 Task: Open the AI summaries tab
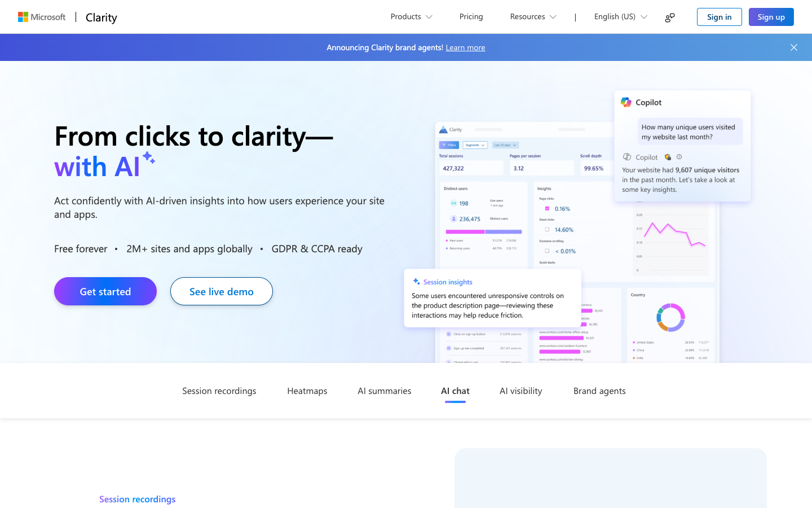click(385, 391)
